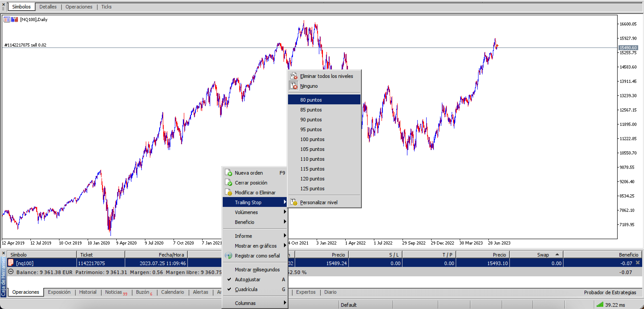Click the Personalizar nivel icon
Screen dimensions: 644x309
tap(294, 202)
